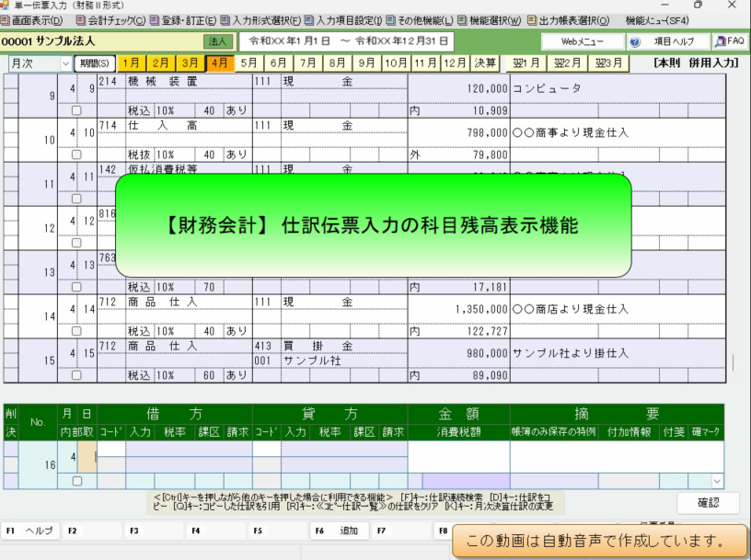The height and width of the screenshot is (560, 751).
Task: Click the 画面表示 menu icon
Action: point(5,20)
